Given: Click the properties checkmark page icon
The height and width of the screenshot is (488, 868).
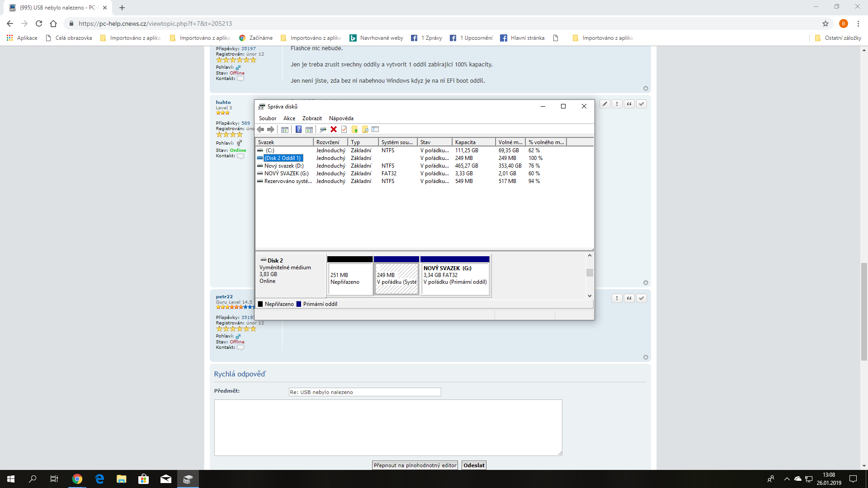Looking at the screenshot, I should point(344,130).
